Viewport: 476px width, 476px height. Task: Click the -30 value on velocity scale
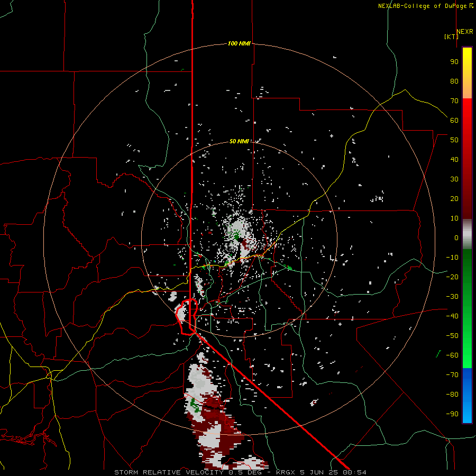452,297
